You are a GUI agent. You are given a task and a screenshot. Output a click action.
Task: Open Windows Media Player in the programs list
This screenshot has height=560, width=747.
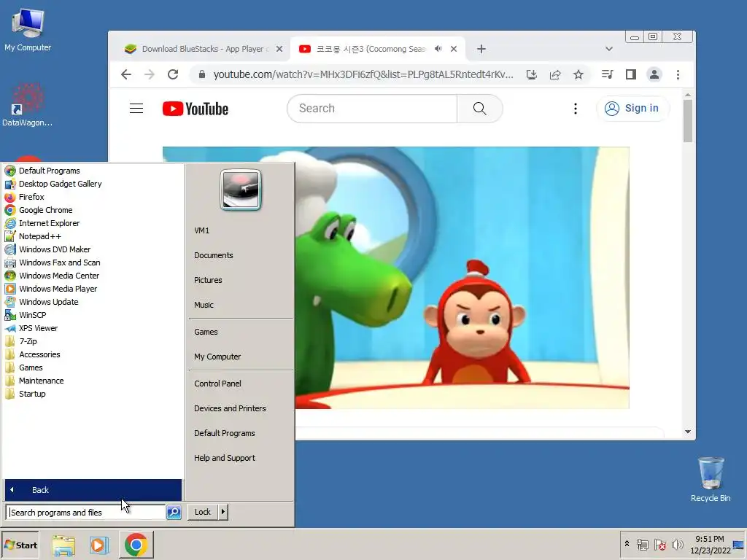pyautogui.click(x=58, y=289)
